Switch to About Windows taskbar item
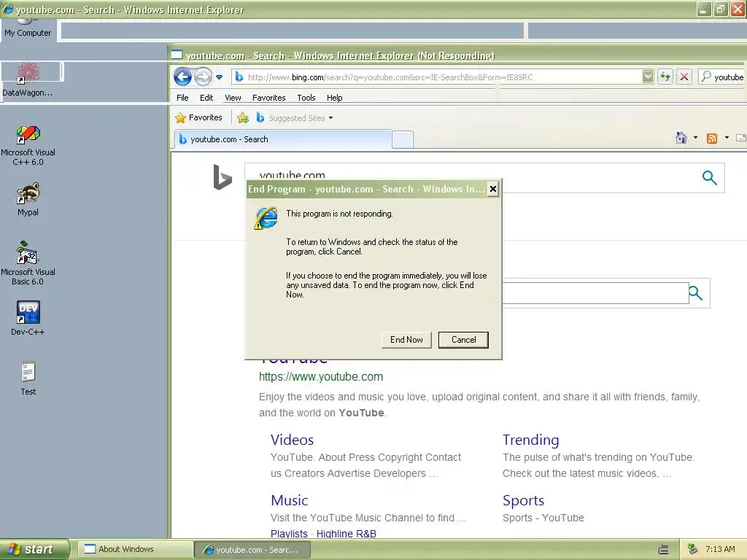Screen dimensions: 747x560 (x=135, y=549)
